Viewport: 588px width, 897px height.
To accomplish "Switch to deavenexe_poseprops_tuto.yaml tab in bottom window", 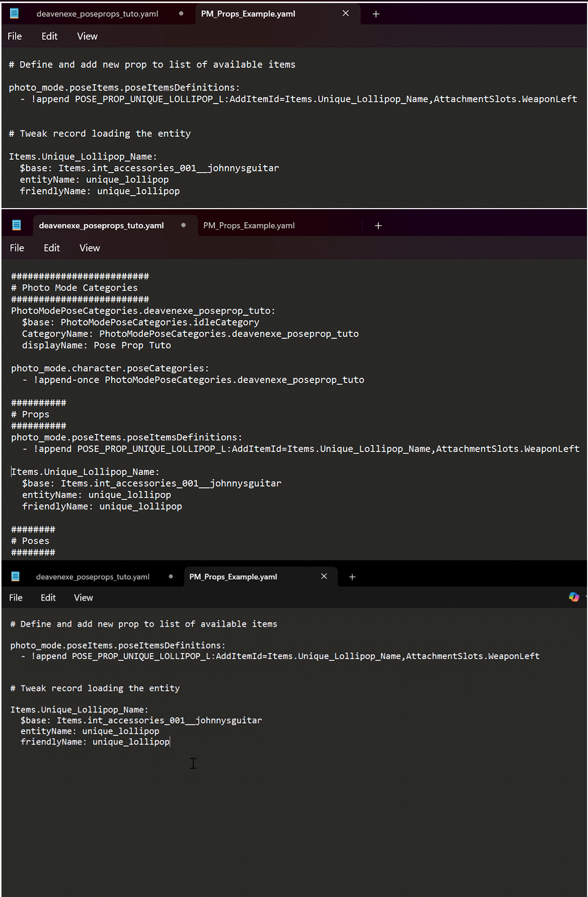I will (x=93, y=577).
